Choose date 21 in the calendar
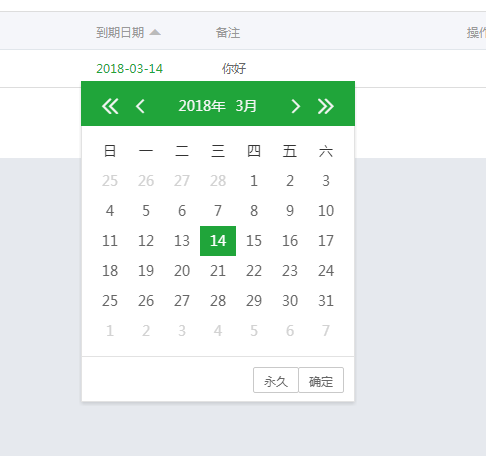This screenshot has height=456, width=486. [x=218, y=271]
